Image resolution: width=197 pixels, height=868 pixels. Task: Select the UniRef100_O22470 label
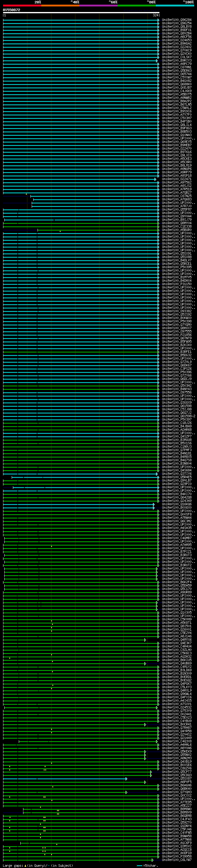click(x=177, y=149)
